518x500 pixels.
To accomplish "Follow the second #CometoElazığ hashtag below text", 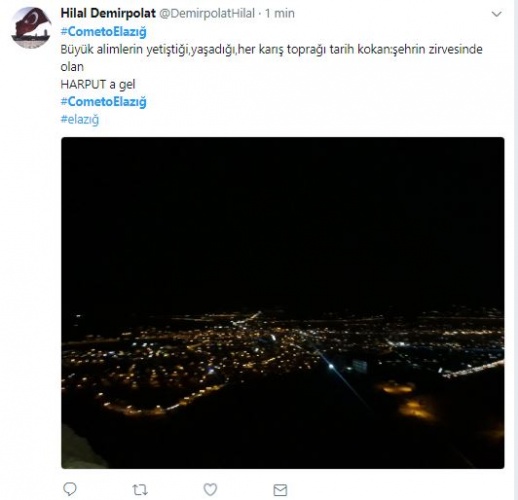I will [103, 102].
